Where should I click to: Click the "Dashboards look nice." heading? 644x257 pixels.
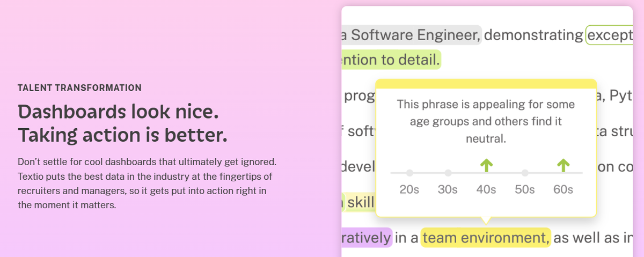(119, 112)
